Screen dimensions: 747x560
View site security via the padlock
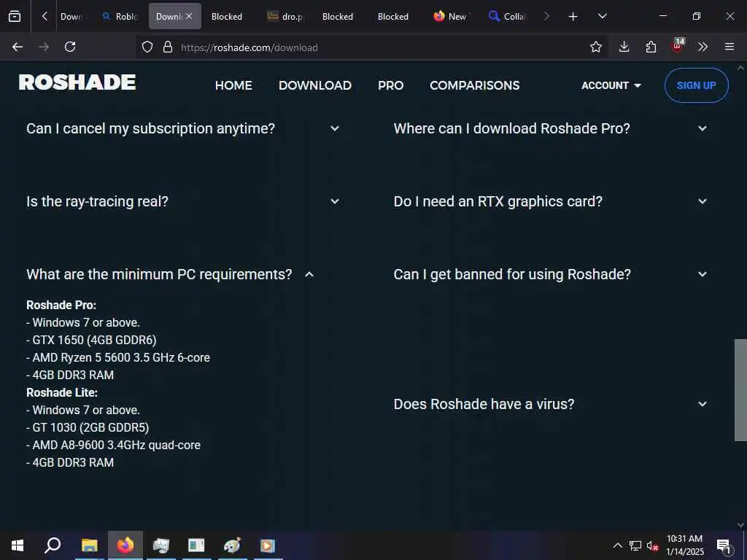tap(168, 47)
